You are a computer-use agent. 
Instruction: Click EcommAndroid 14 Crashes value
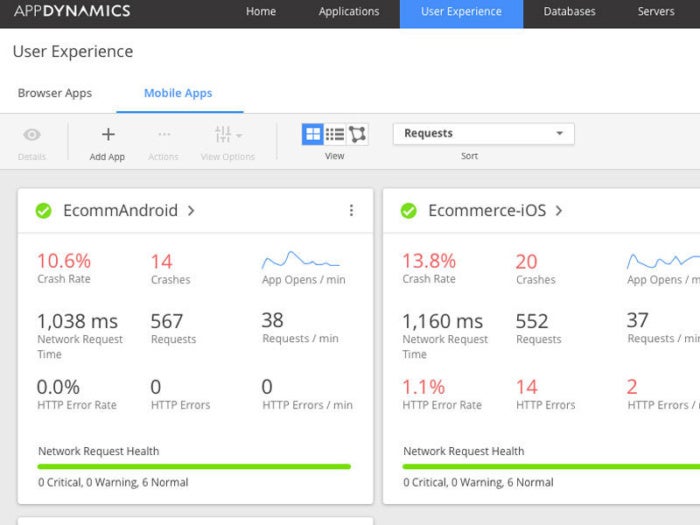point(161,262)
